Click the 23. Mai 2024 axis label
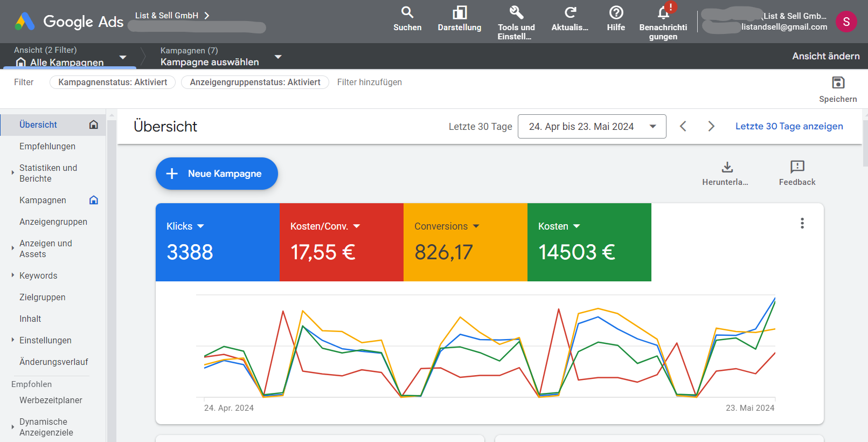Viewport: 868px width, 442px height. [x=750, y=408]
